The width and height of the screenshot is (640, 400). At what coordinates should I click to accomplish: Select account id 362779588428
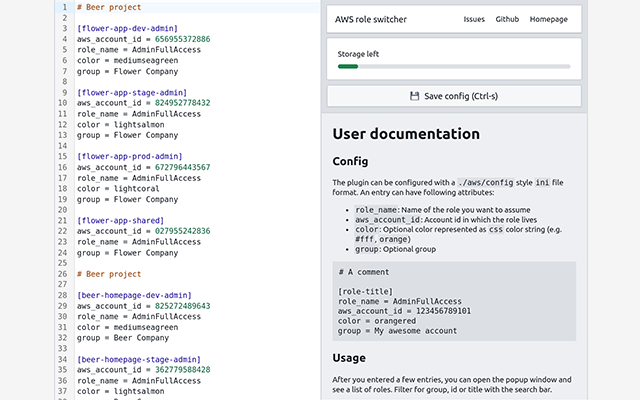pyautogui.click(x=182, y=370)
